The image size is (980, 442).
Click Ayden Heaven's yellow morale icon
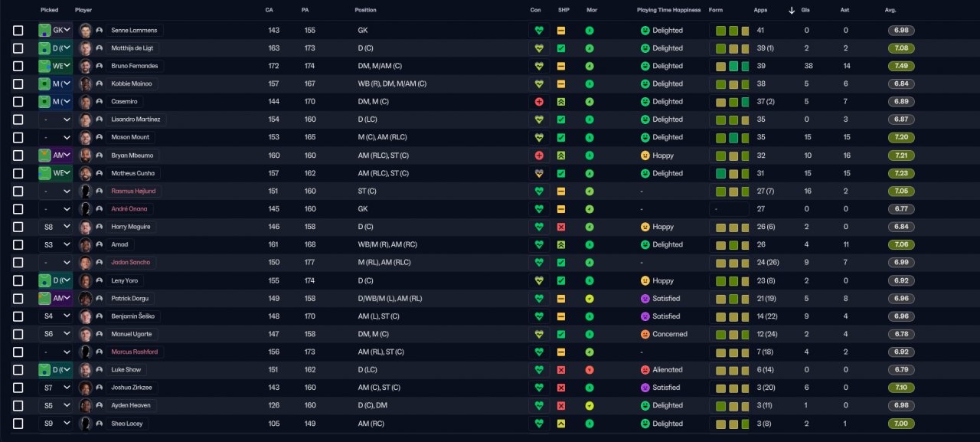[x=590, y=405]
